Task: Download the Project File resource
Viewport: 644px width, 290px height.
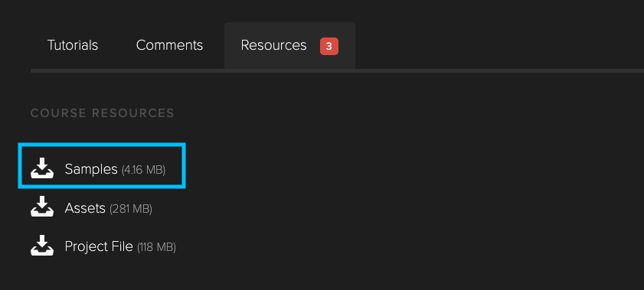Action: [103, 246]
